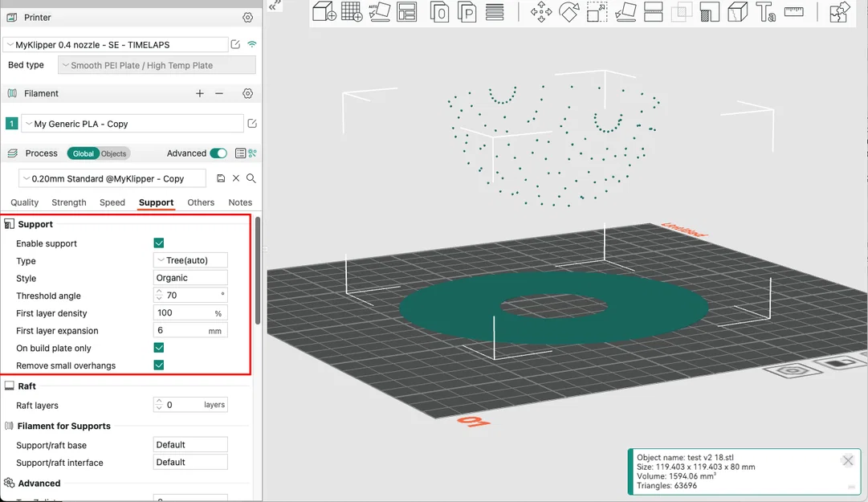Open the process settings list icon
Image resolution: width=868 pixels, height=502 pixels.
[240, 153]
